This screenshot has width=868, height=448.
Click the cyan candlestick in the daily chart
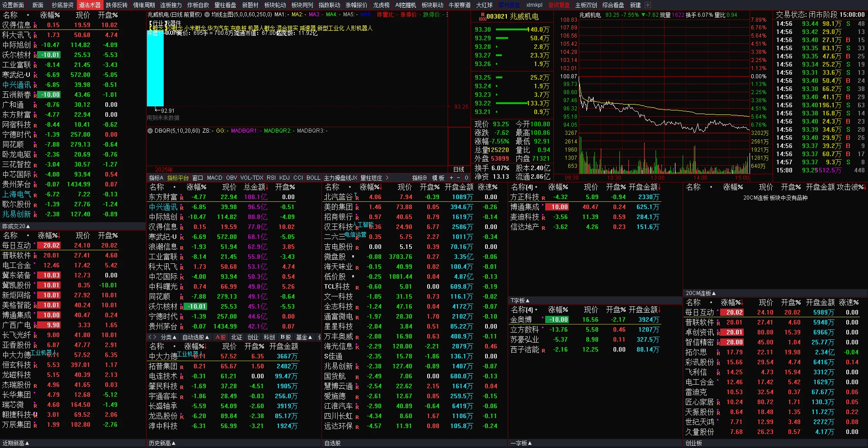point(155,68)
